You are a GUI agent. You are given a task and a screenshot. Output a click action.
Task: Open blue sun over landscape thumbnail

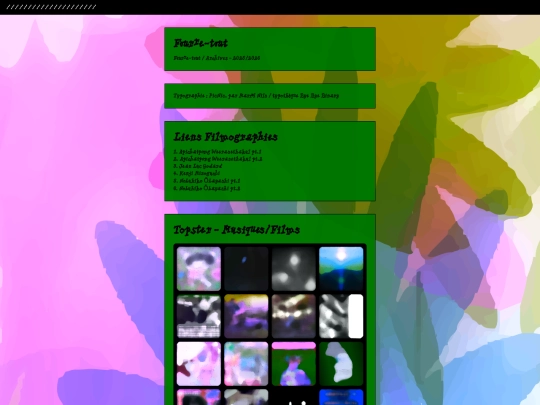341,269
